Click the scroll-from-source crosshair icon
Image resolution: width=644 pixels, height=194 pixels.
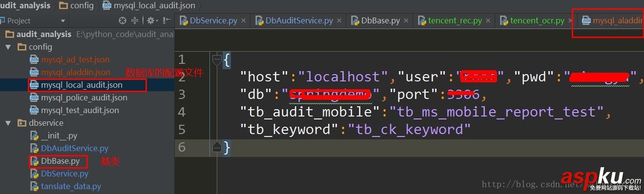123,21
